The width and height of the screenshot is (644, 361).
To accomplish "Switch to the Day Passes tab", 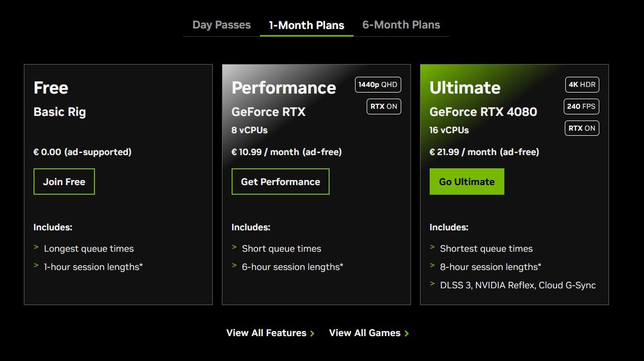I will pos(221,25).
